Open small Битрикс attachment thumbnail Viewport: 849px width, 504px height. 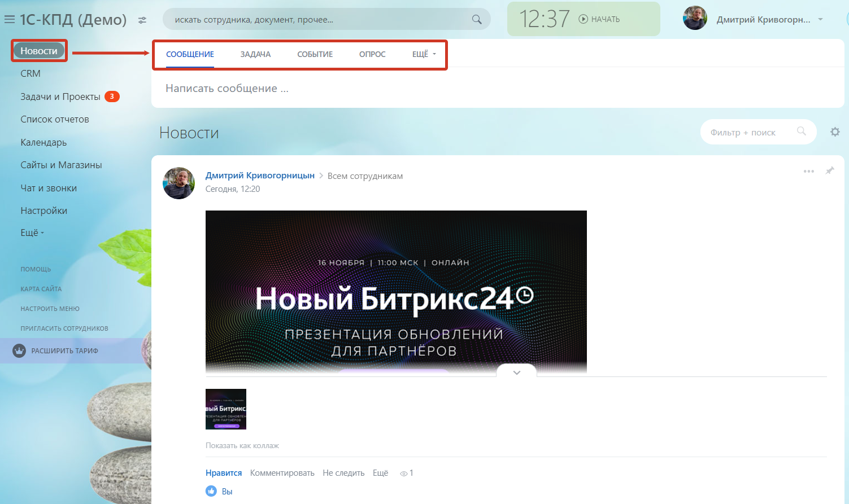point(226,409)
